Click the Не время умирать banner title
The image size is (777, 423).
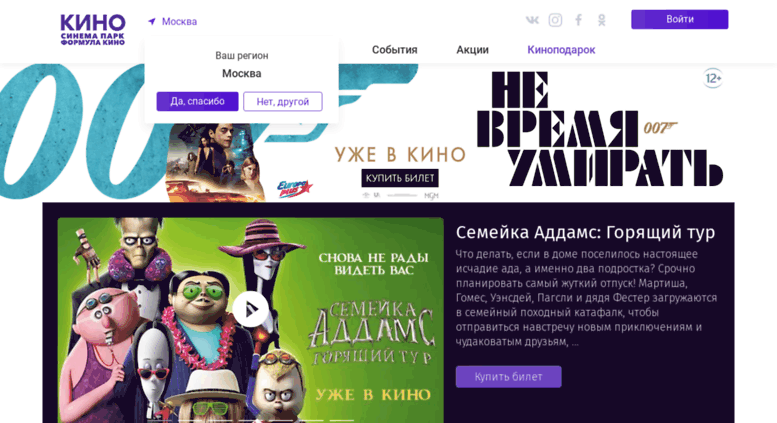[600, 129]
